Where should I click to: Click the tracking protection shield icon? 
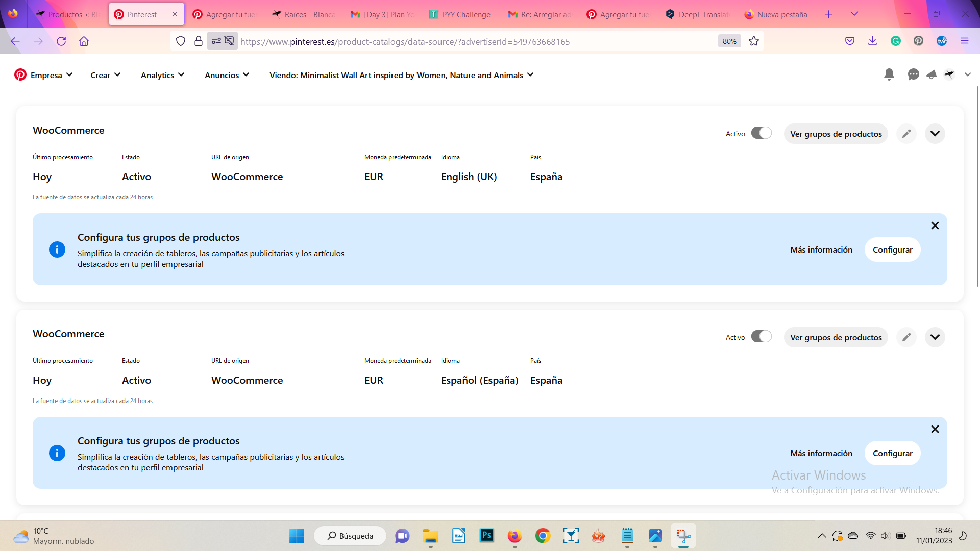pos(181,41)
